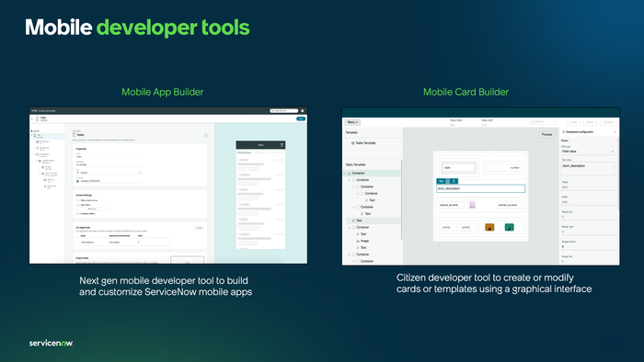Screen dimensions: 644x362
Task: Click Save button in Mobile App Builder
Action: [x=301, y=119]
